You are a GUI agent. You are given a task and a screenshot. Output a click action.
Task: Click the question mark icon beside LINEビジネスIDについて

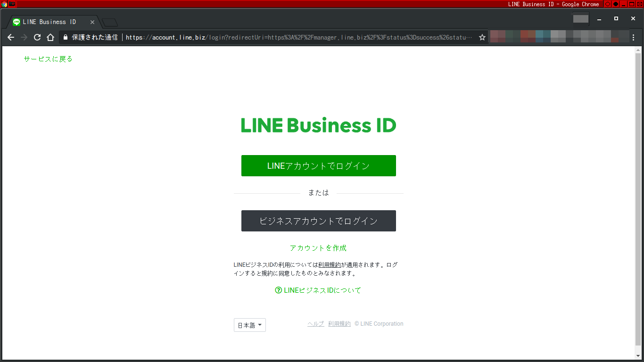[278, 290]
